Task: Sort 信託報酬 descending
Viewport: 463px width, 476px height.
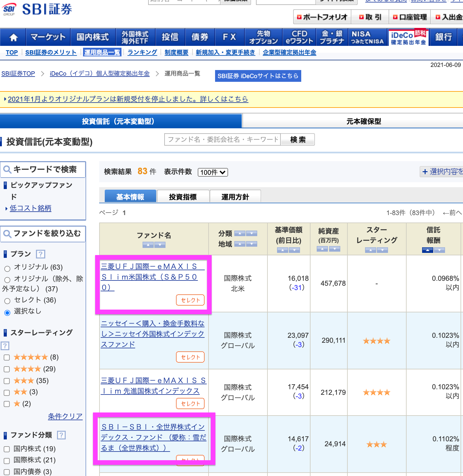Action: [439, 250]
